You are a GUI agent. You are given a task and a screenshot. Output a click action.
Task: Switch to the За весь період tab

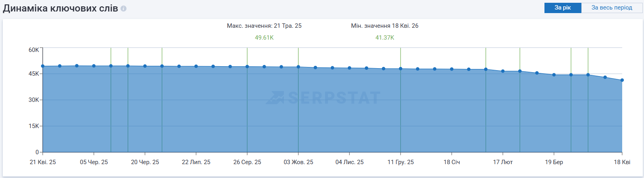point(611,8)
